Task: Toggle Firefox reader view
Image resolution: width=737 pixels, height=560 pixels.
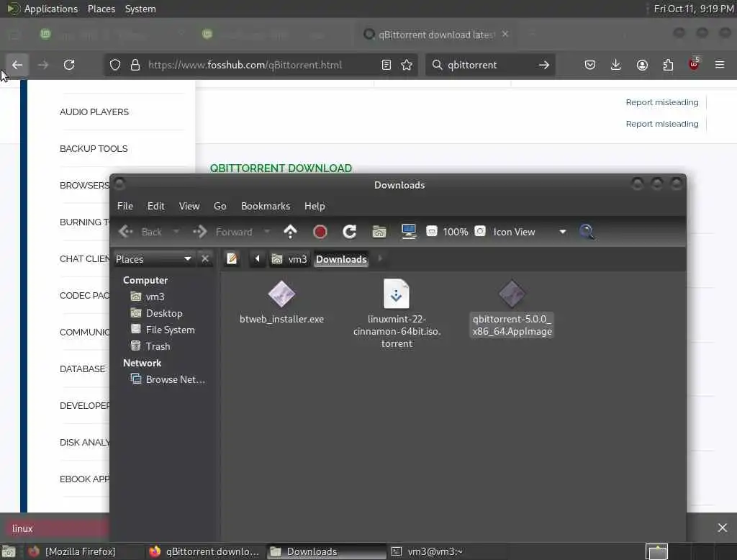Action: [386, 65]
